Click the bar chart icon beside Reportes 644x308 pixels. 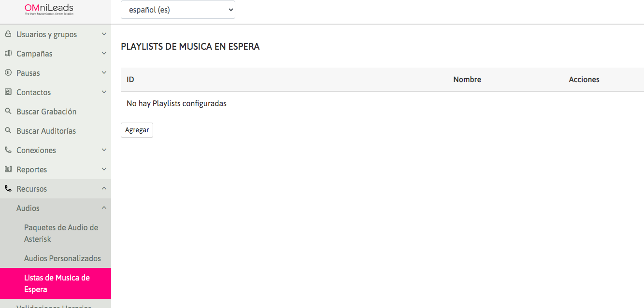tap(8, 169)
